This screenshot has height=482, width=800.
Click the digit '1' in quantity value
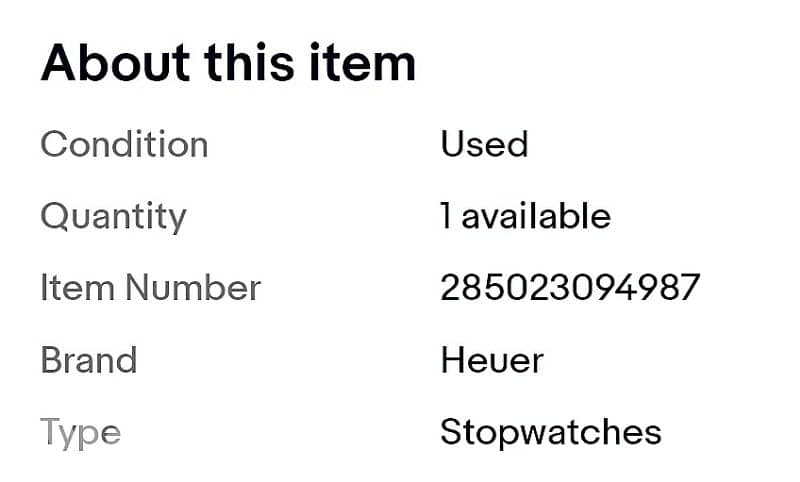[446, 216]
